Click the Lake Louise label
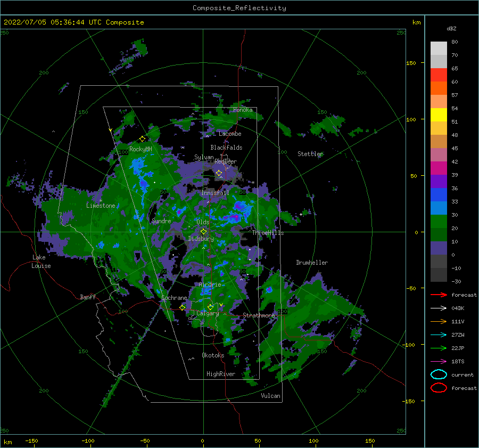The width and height of the screenshot is (479, 448). click(x=41, y=262)
